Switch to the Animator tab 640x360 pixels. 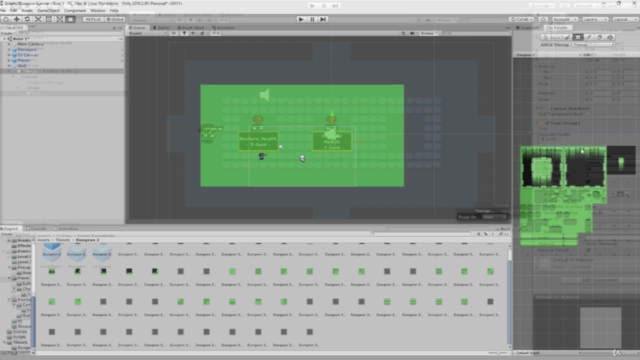pos(223,28)
